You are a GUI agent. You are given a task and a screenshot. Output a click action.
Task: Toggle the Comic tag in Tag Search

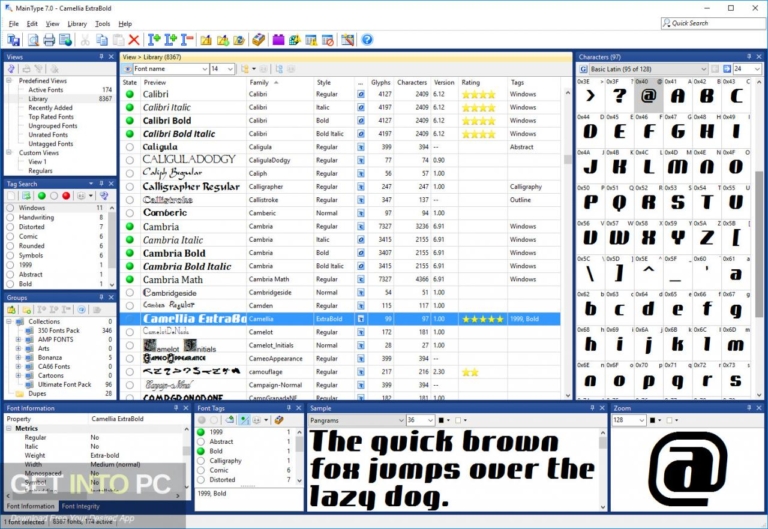(10, 237)
